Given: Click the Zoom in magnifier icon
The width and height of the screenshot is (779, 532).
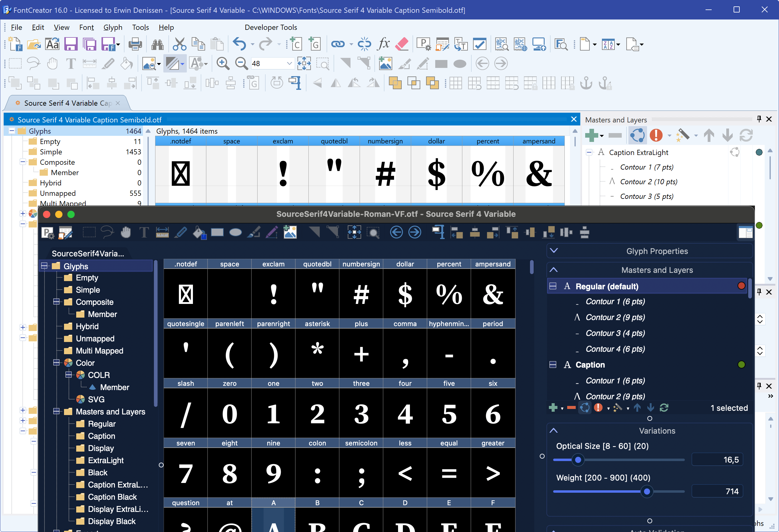Looking at the screenshot, I should click(222, 63).
